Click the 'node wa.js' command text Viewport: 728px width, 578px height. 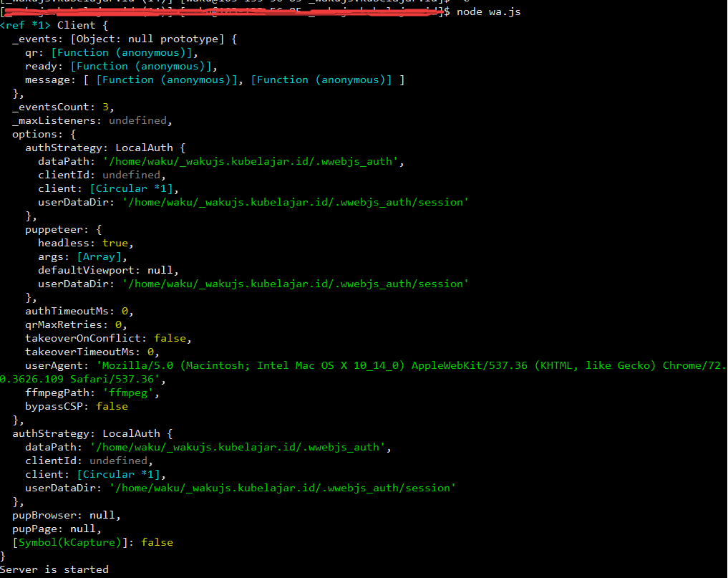[488, 11]
